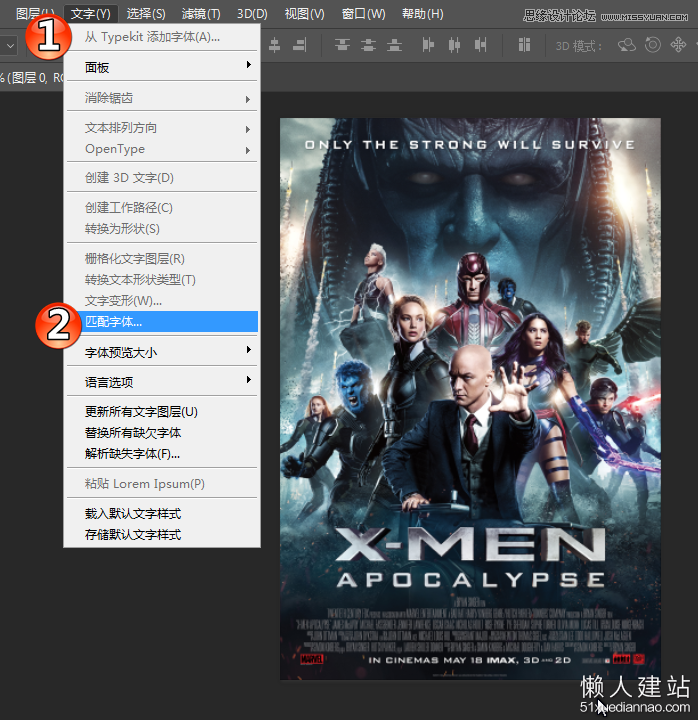Choose 载入默认文字样式

162,514
